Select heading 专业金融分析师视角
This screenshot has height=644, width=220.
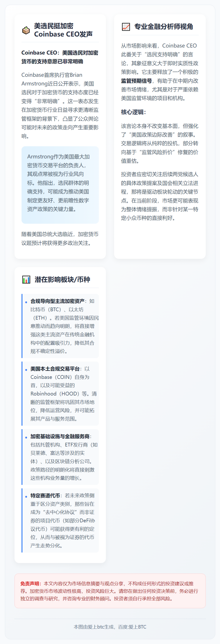163,27
